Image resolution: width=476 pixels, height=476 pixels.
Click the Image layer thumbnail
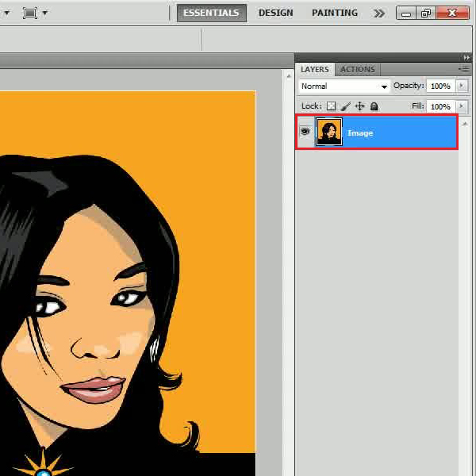point(329,132)
